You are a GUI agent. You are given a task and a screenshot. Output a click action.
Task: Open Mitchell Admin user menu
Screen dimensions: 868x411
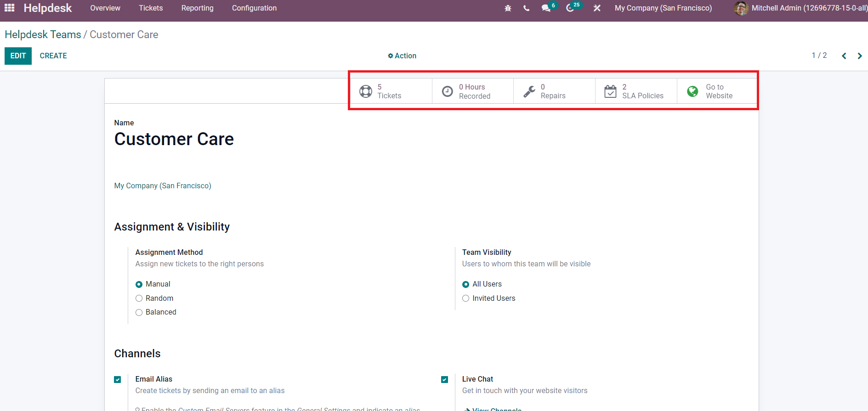click(x=801, y=8)
